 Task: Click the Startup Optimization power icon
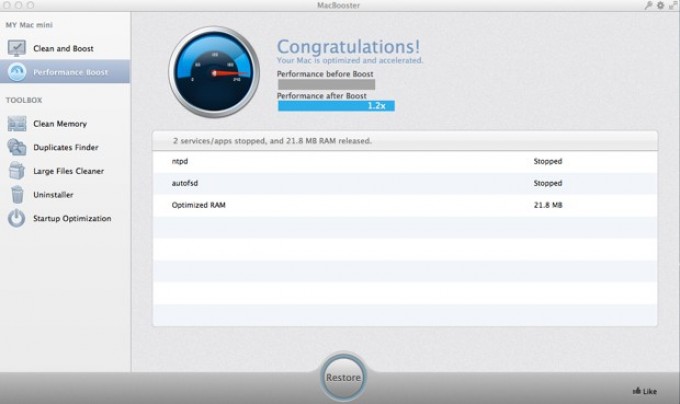(x=16, y=218)
